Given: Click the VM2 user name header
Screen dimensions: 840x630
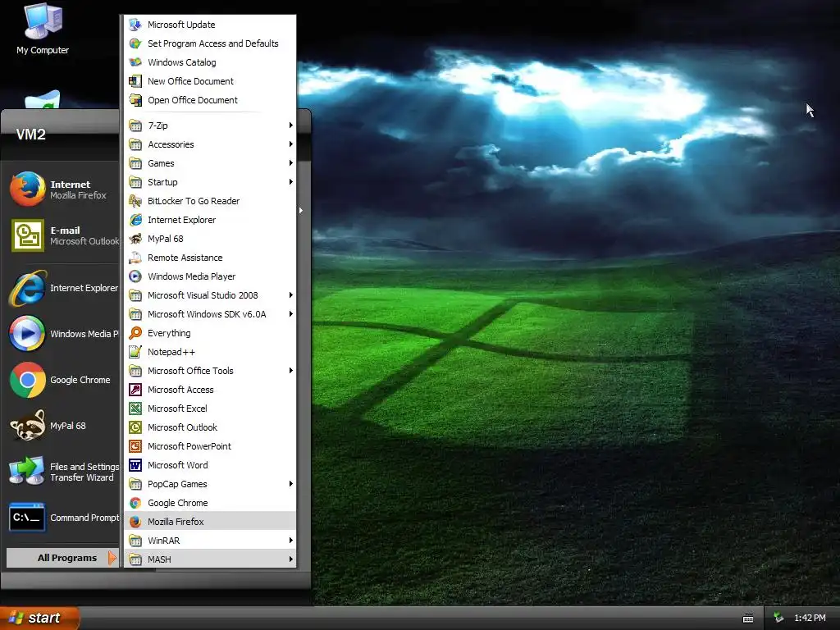Looking at the screenshot, I should [x=31, y=135].
